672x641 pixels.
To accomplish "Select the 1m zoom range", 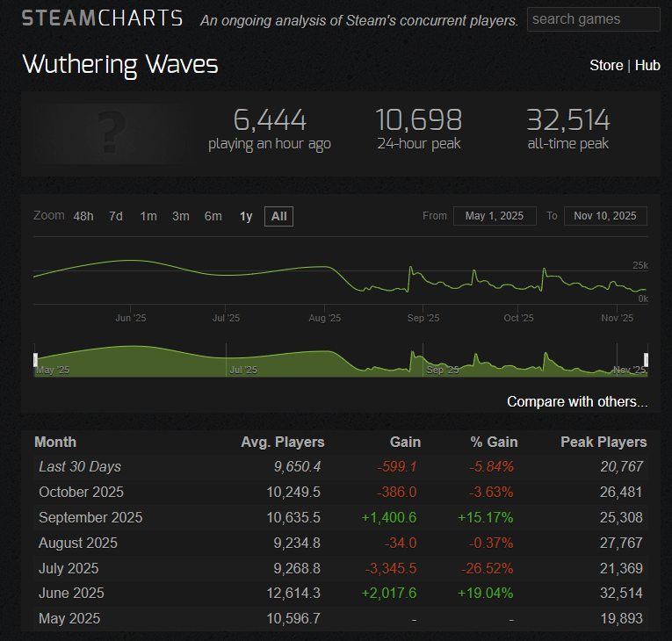I will pos(148,216).
